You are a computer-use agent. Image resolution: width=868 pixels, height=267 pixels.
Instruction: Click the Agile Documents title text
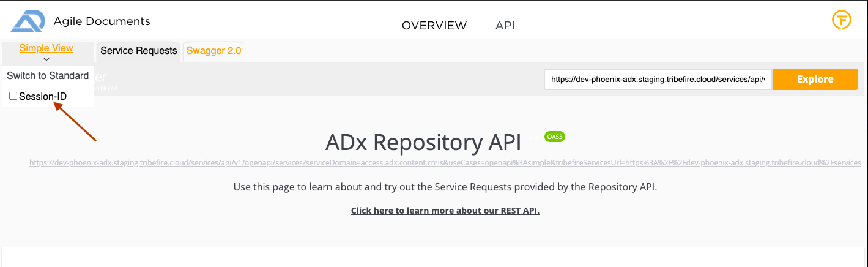(x=102, y=21)
